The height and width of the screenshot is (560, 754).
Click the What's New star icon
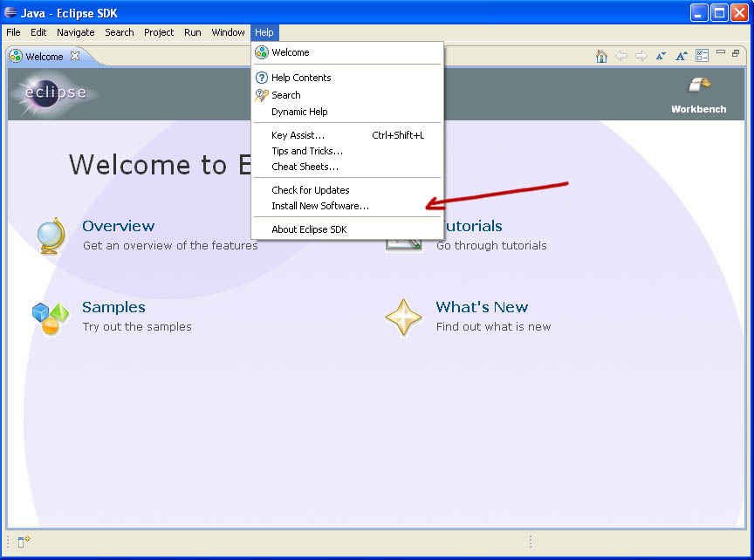(404, 317)
